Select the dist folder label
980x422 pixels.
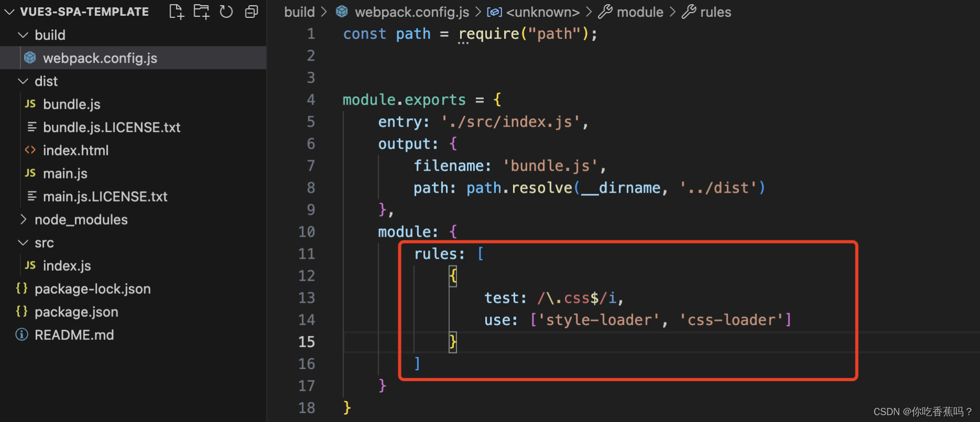[46, 81]
